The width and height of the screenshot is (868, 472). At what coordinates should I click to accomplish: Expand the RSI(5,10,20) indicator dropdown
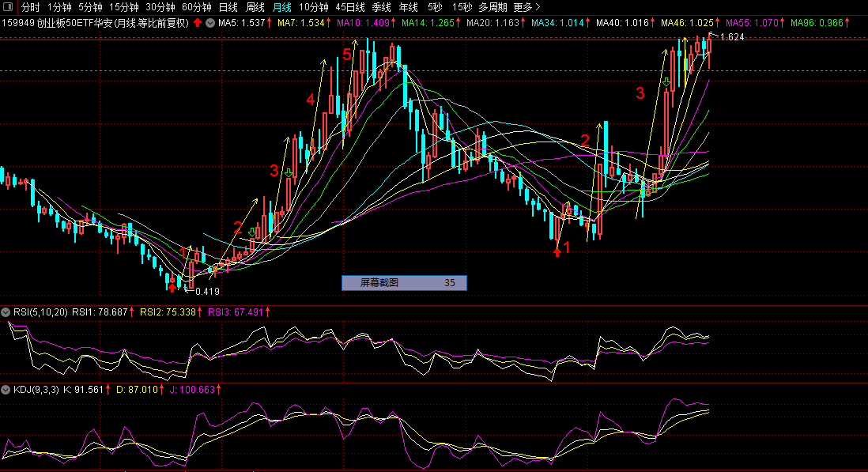[x=6, y=312]
